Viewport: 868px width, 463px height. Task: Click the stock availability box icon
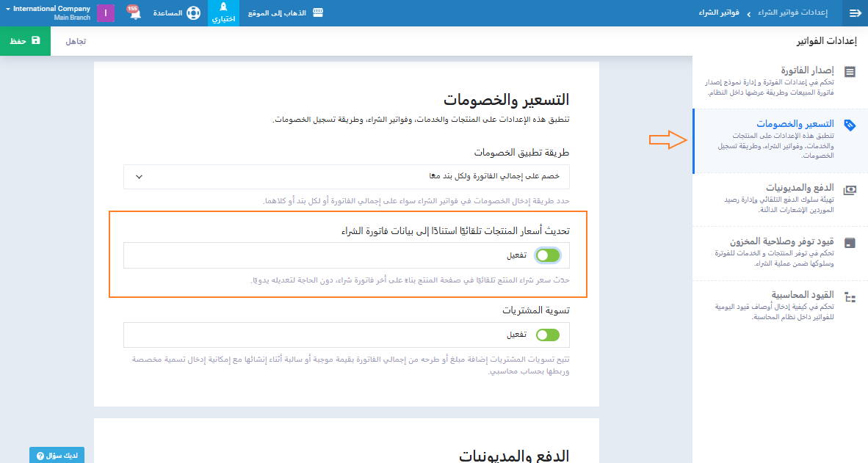tap(850, 243)
